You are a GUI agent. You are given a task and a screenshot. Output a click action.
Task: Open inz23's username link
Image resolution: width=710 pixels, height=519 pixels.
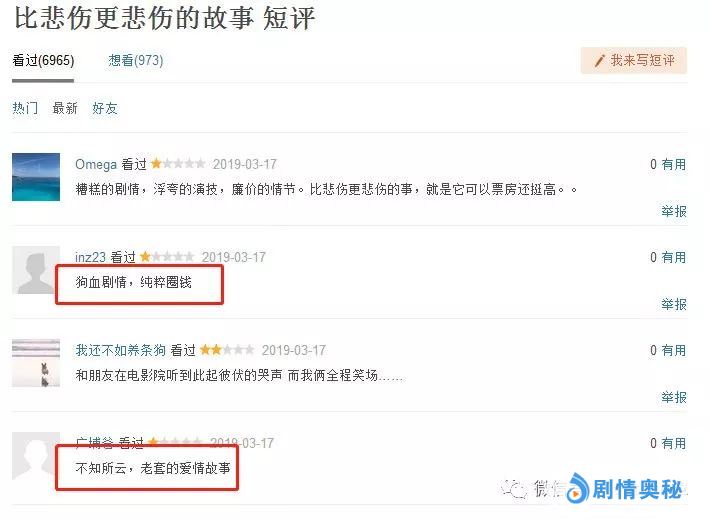point(90,257)
